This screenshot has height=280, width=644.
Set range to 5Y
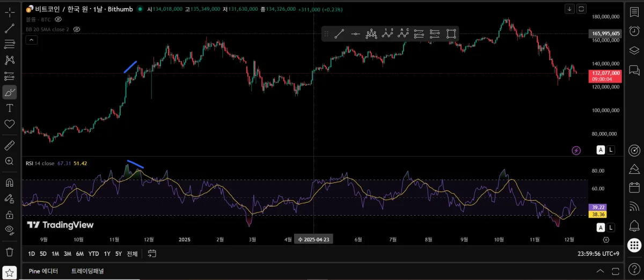pos(119,254)
